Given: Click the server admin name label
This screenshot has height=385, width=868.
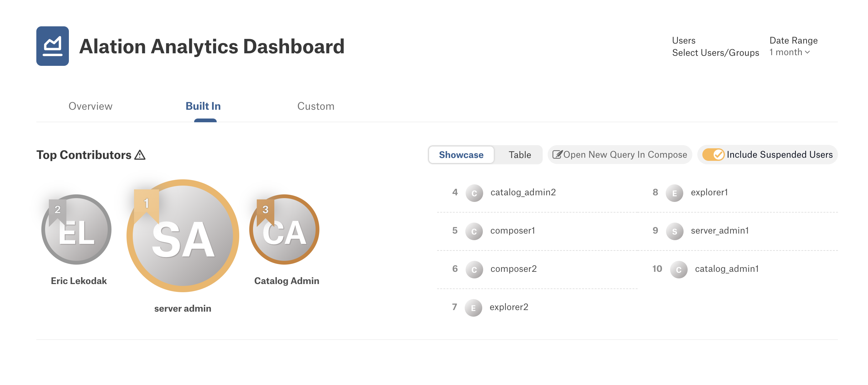Looking at the screenshot, I should (183, 309).
